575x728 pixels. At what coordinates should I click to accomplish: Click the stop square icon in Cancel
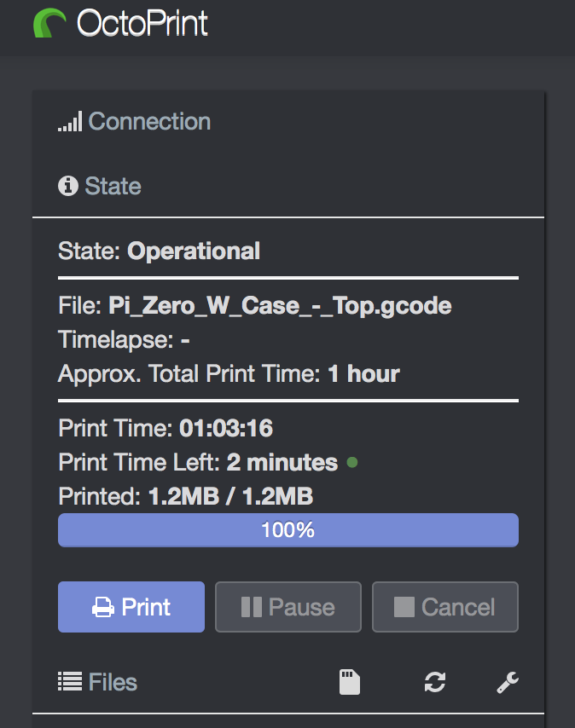pos(404,607)
